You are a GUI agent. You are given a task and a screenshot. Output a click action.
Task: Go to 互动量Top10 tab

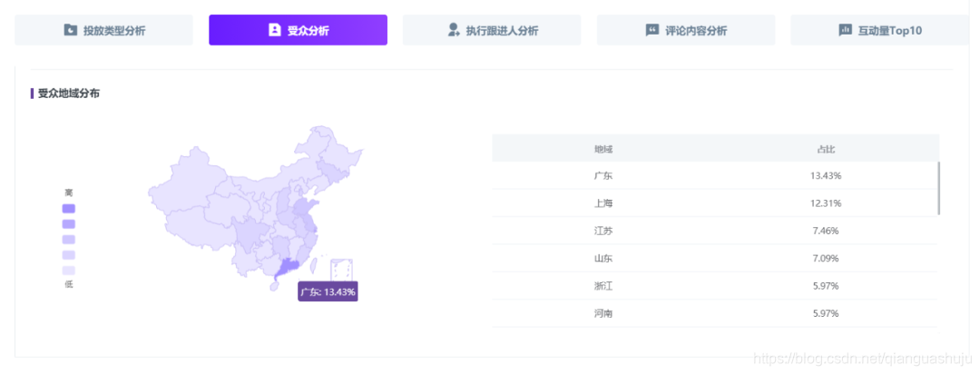click(880, 30)
